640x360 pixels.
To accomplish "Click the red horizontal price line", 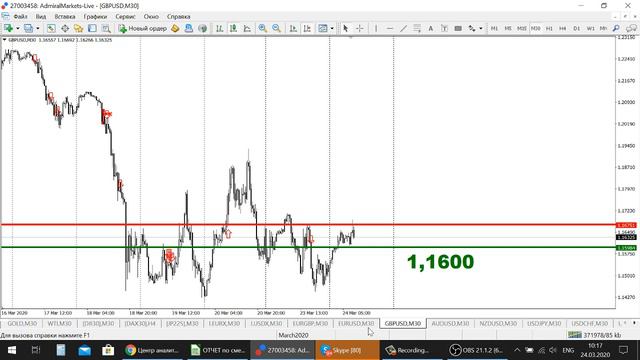I will pos(308,224).
